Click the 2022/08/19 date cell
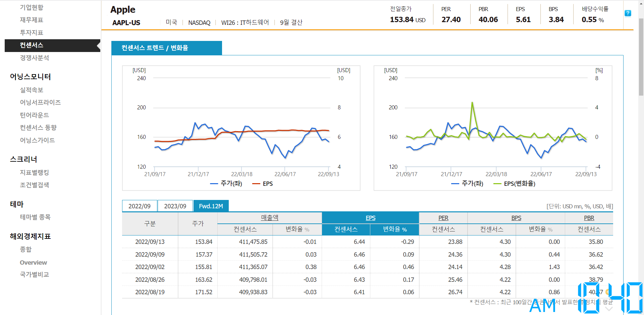This screenshot has height=315, width=644. pos(150,292)
